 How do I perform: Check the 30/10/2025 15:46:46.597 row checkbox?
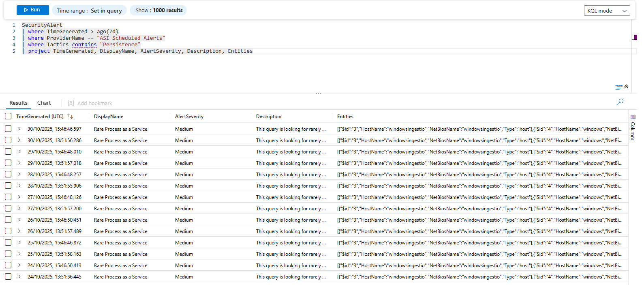pos(8,129)
